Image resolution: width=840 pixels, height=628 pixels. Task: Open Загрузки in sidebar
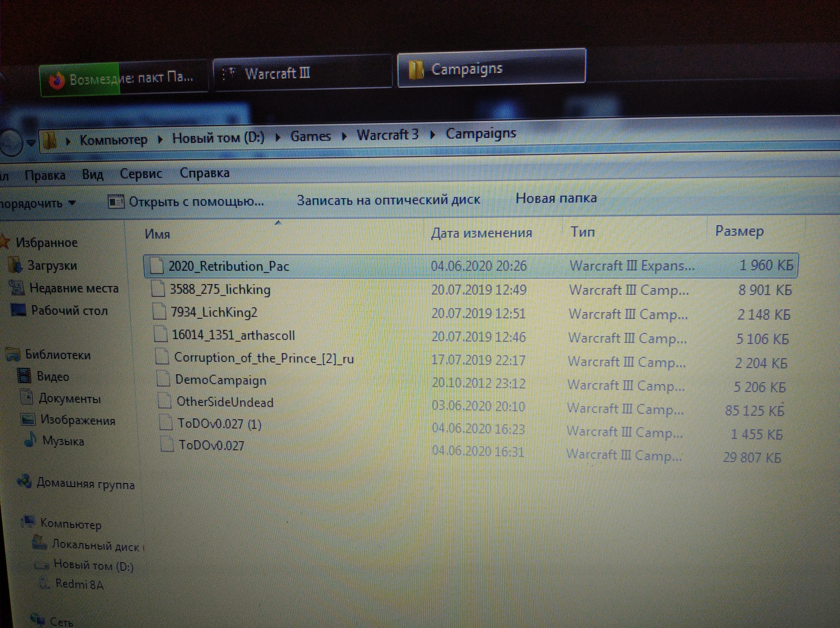tap(52, 266)
